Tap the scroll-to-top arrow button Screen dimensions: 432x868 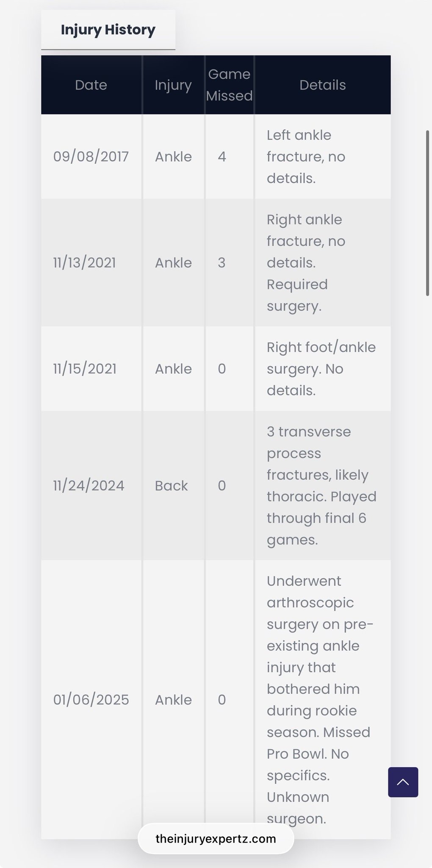403,782
